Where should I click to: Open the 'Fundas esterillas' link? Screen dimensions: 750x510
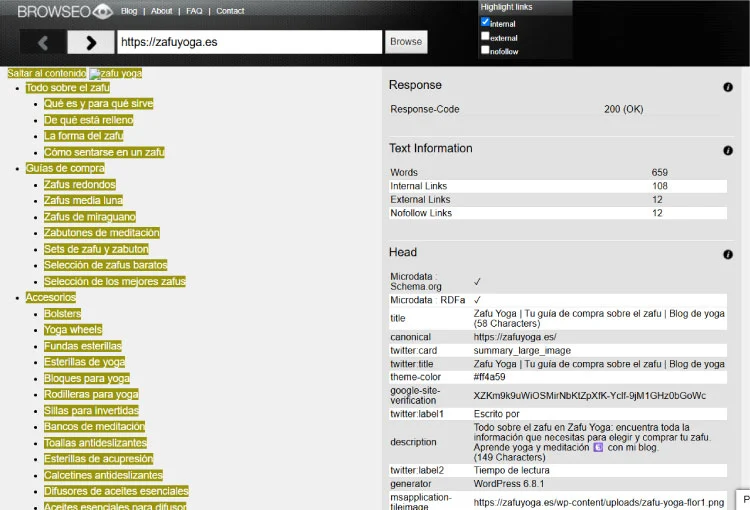click(83, 346)
